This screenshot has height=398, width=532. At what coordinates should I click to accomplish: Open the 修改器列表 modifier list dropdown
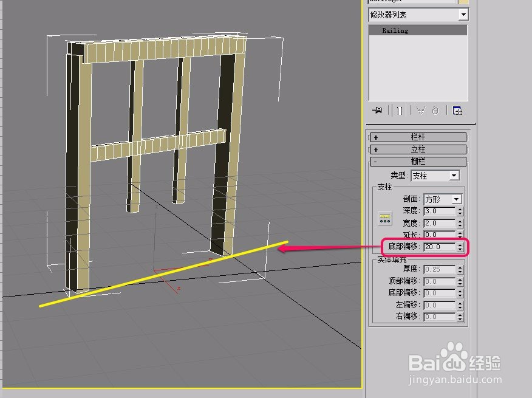pyautogui.click(x=463, y=15)
